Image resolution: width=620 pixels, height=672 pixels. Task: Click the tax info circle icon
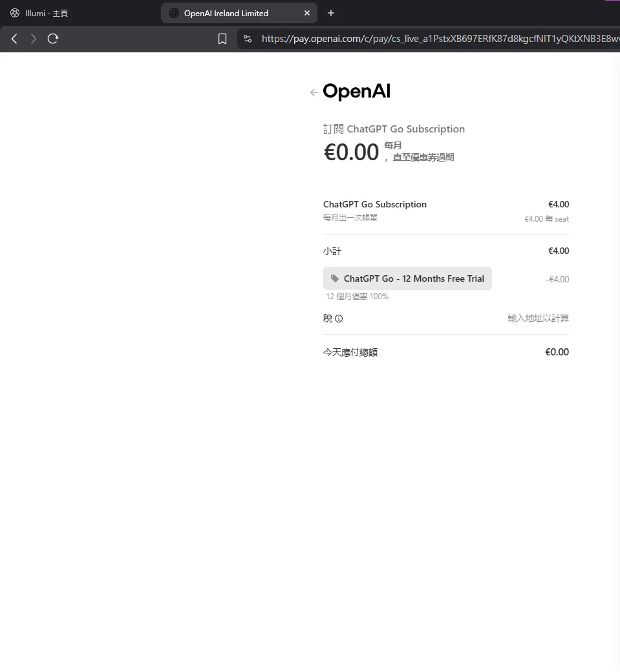339,319
